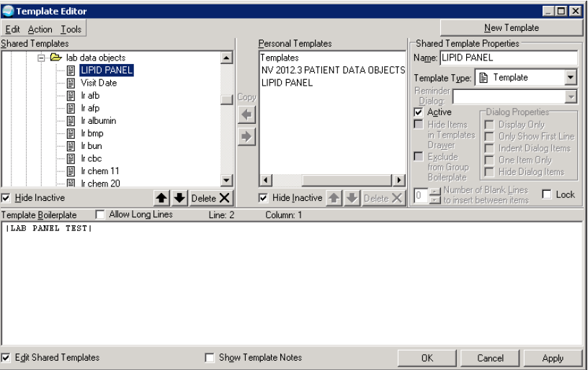Image resolution: width=588 pixels, height=370 pixels.
Task: Click the grayed down arrow under Personal Templates
Action: coord(352,198)
